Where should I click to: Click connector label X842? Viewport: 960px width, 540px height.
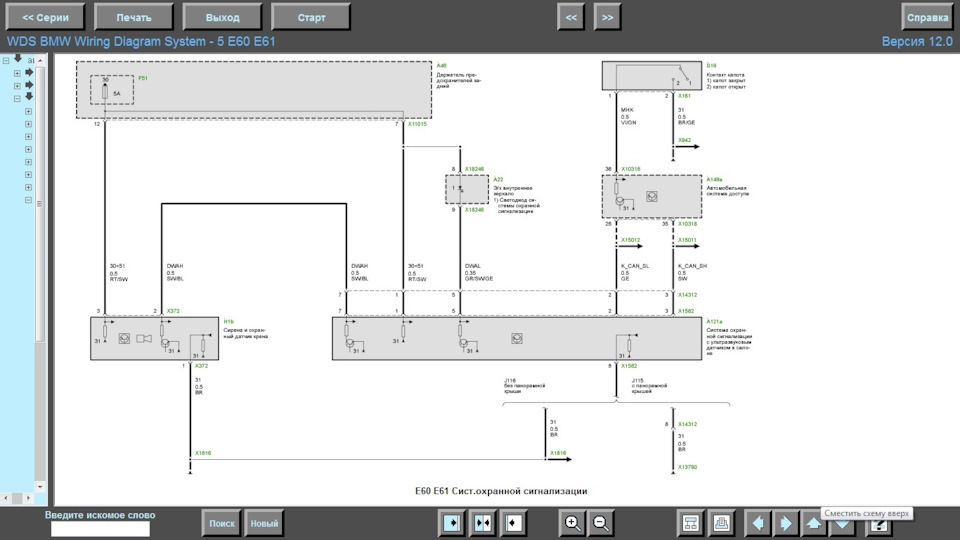[x=684, y=140]
